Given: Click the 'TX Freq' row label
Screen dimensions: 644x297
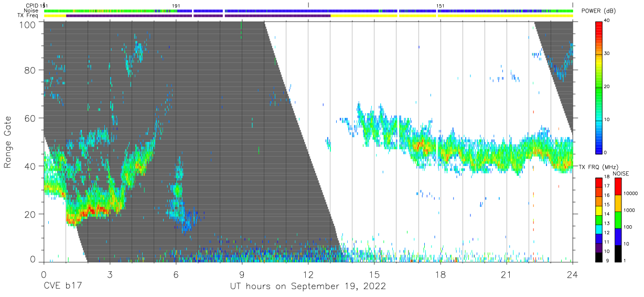Looking at the screenshot, I should coord(29,16).
